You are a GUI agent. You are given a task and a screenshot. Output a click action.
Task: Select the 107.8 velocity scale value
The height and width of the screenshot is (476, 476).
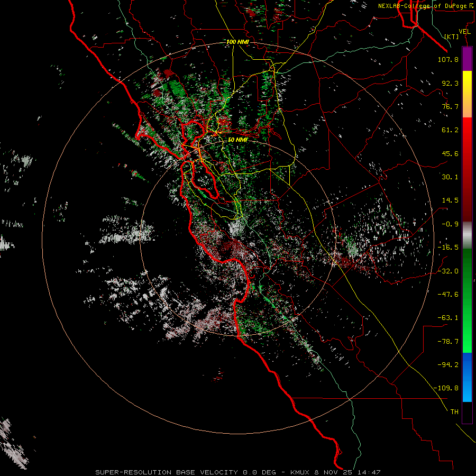click(x=448, y=59)
